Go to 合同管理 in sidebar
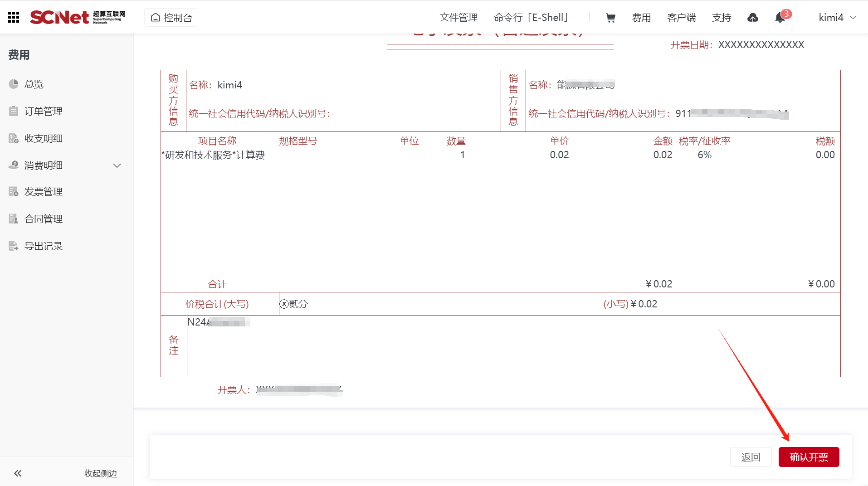Viewport: 868px width, 486px height. (x=44, y=219)
